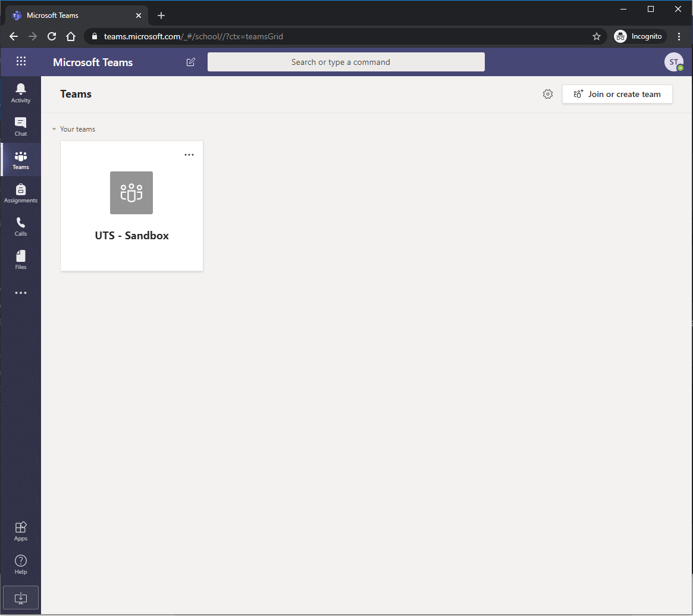This screenshot has height=616, width=693.
Task: Close the Microsoft Teams browser tab
Action: 139,15
